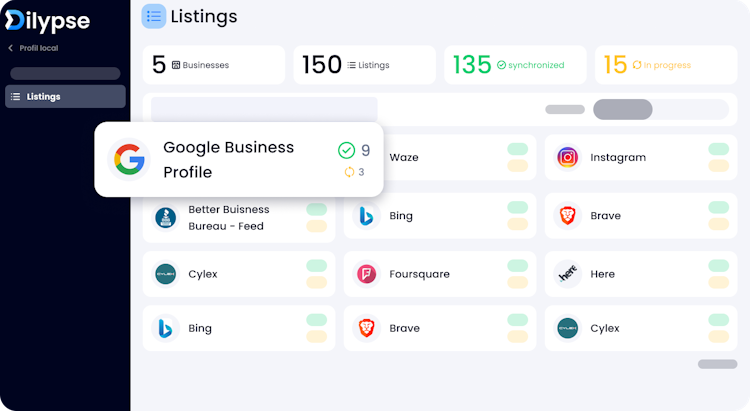Click the 15 in progress card

tap(666, 65)
